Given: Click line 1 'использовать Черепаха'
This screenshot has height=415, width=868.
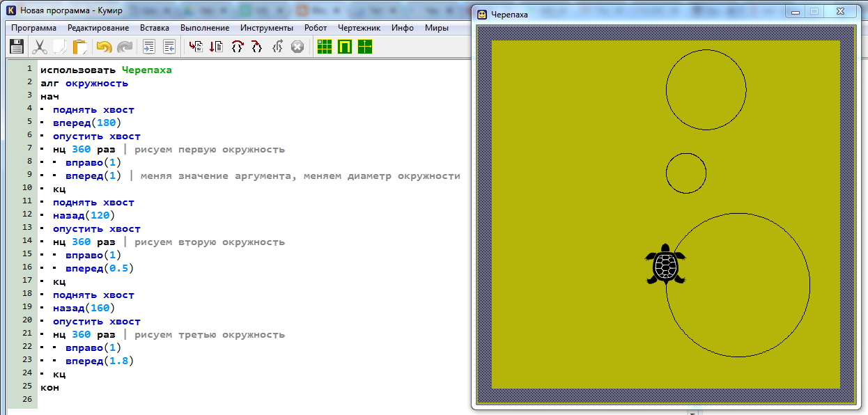Looking at the screenshot, I should coord(106,70).
